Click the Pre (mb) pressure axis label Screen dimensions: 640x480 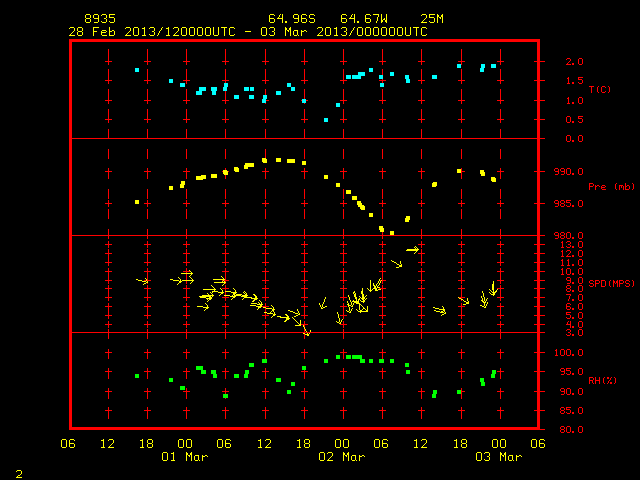(x=611, y=187)
